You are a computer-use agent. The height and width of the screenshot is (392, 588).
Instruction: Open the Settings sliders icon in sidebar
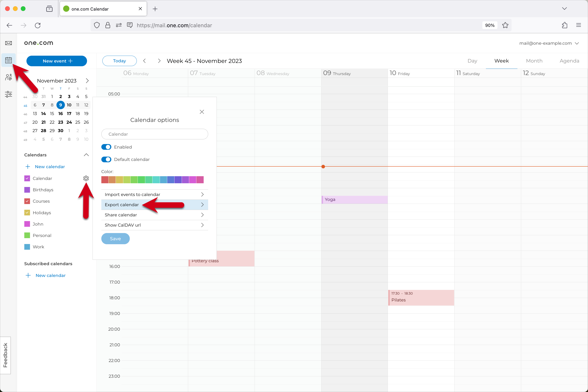(x=8, y=94)
